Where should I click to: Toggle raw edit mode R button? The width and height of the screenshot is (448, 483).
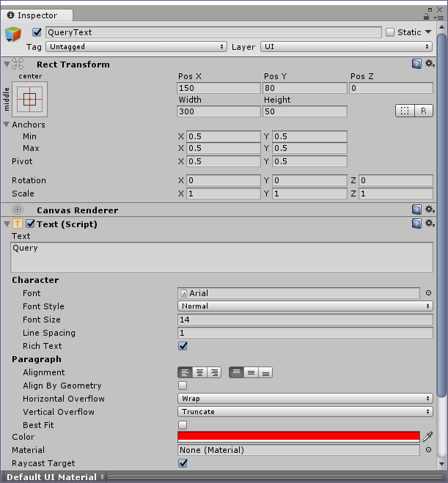(424, 111)
